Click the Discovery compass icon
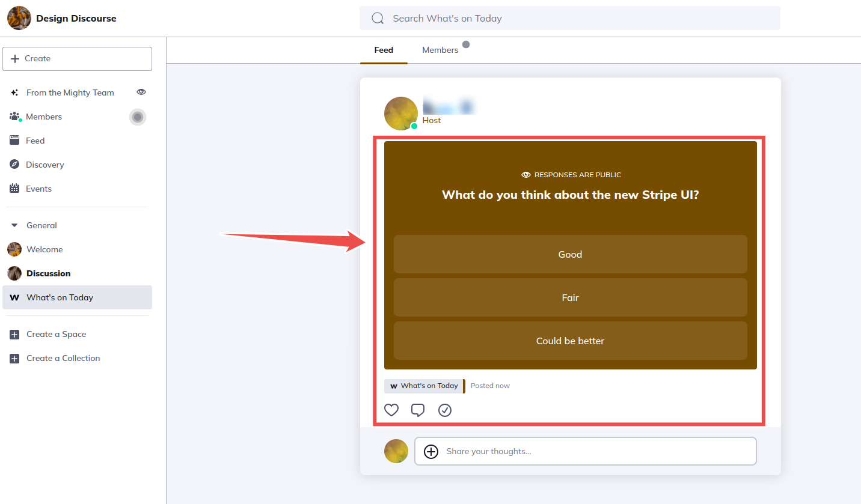 point(14,165)
